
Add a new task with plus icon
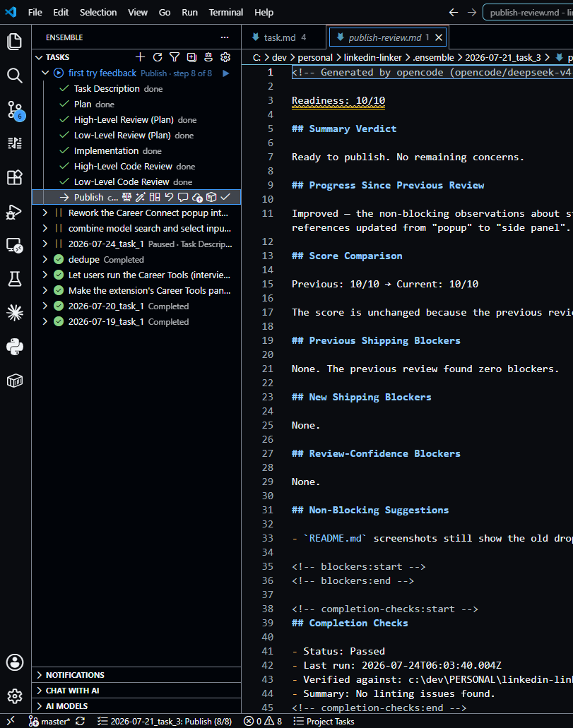pyautogui.click(x=140, y=57)
